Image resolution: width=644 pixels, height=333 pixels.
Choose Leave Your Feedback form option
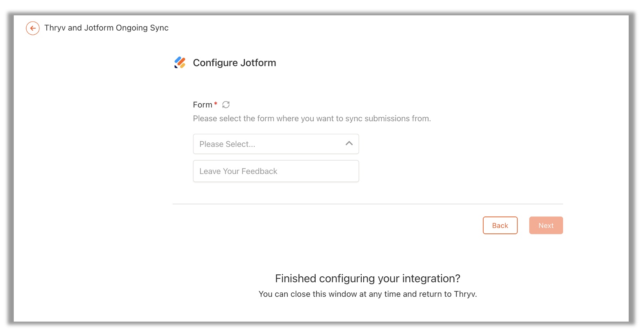(276, 171)
